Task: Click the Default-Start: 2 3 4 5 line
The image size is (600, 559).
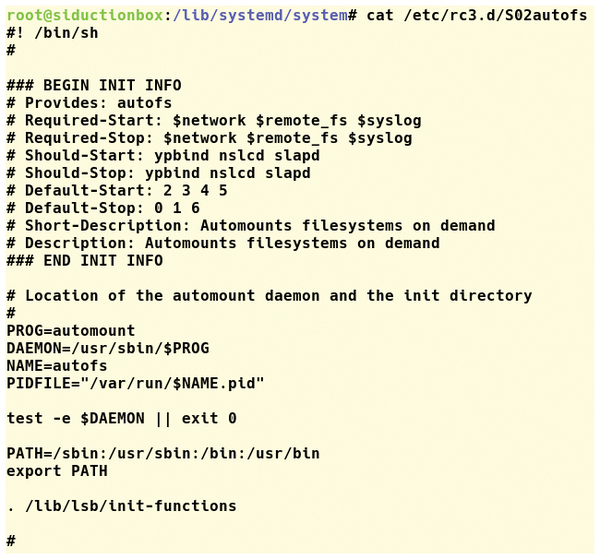Action: (x=117, y=191)
